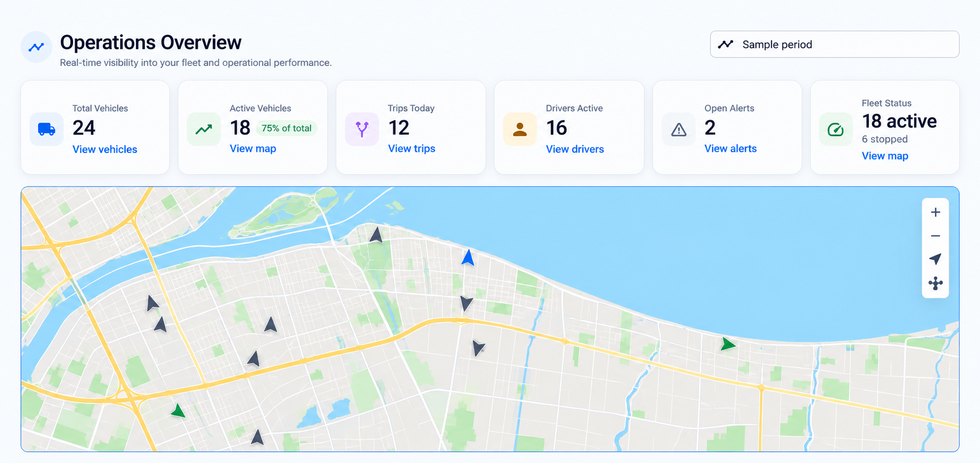Click the map cluster nodes button
980x463 pixels.
click(x=935, y=283)
